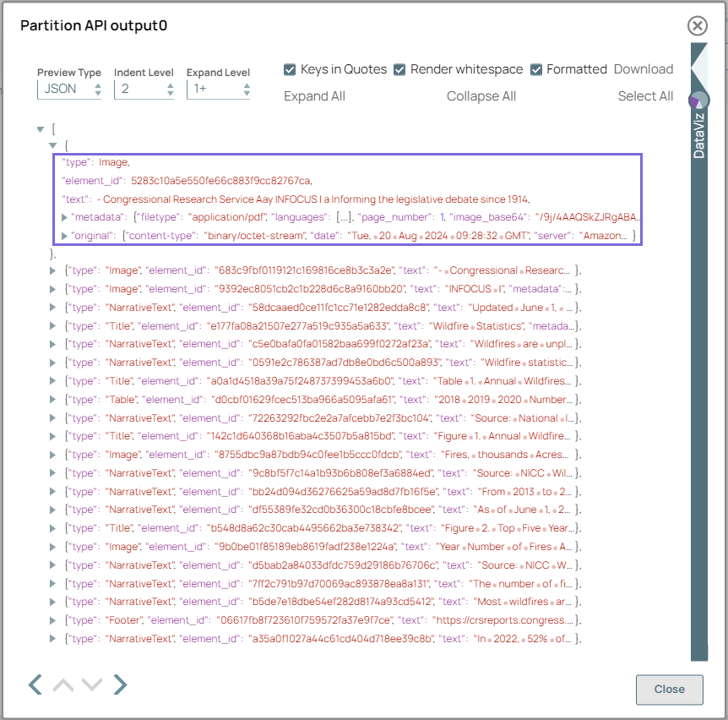Click the previous page chevron at bottom left

pyautogui.click(x=35, y=685)
